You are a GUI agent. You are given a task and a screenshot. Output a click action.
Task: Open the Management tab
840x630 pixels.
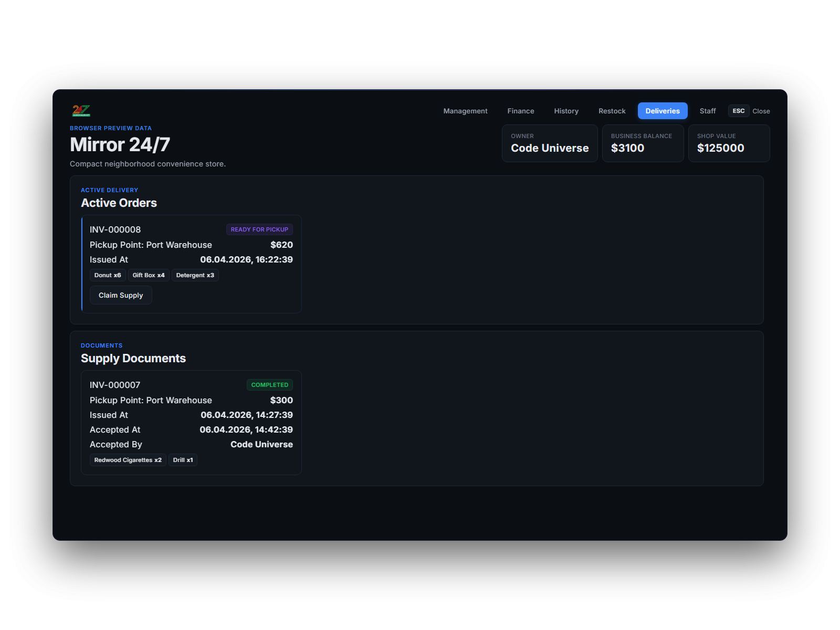coord(465,111)
